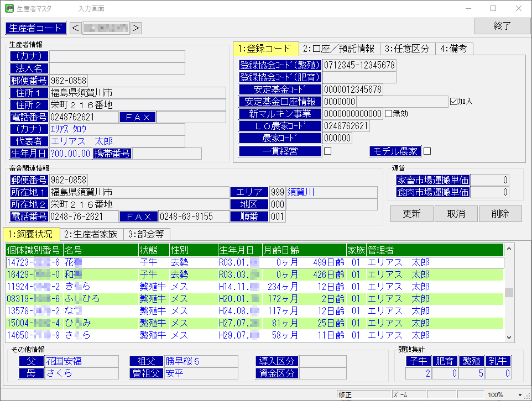This screenshot has height=401, width=532.
Task: Select the row with 234ヶ月
Action: (x=255, y=287)
